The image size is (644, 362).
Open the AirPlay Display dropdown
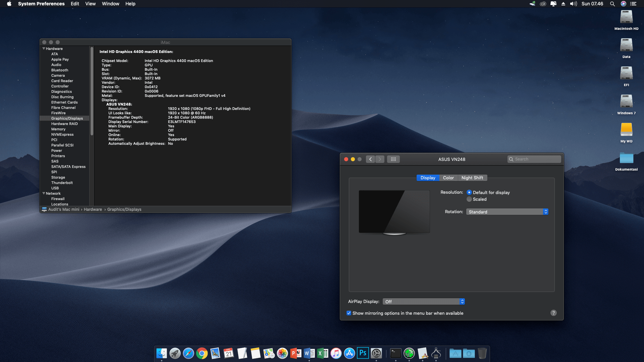coord(424,302)
